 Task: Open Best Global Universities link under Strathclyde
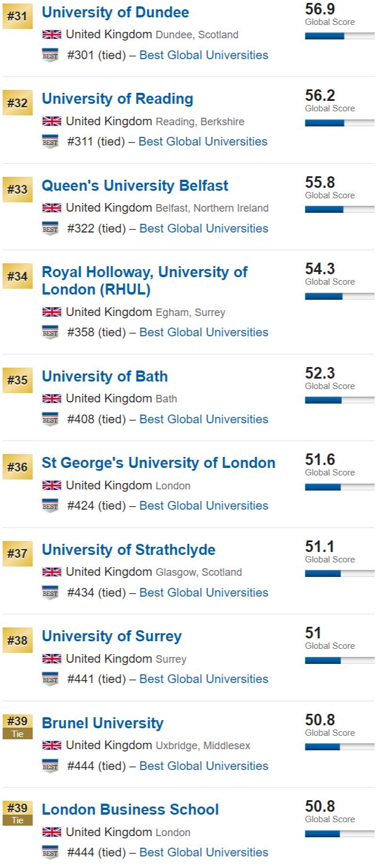204,592
